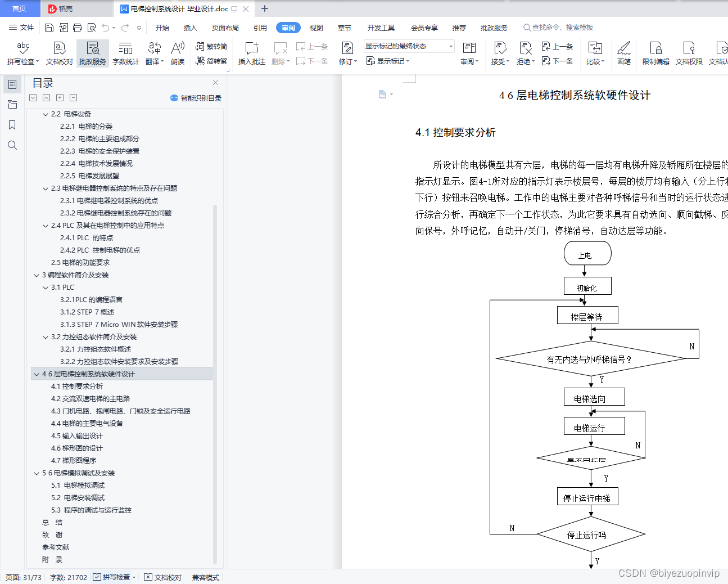Open a new tab with plus button
The height and width of the screenshot is (584, 728).
coord(265,8)
